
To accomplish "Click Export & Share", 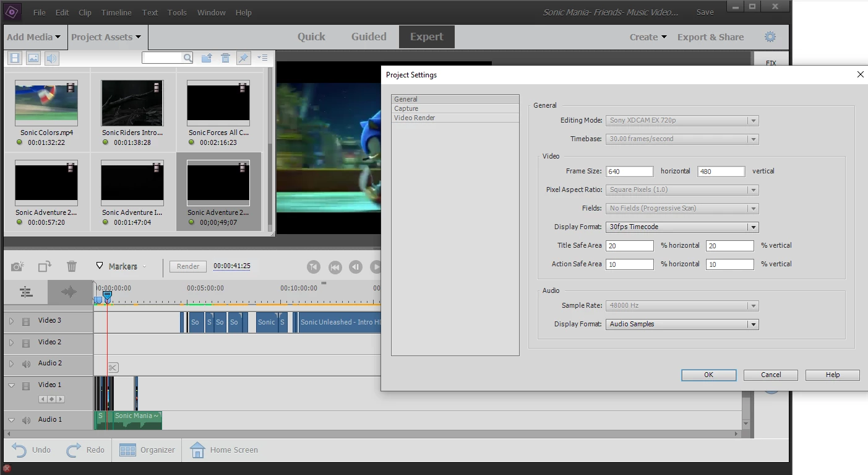I will coord(710,37).
